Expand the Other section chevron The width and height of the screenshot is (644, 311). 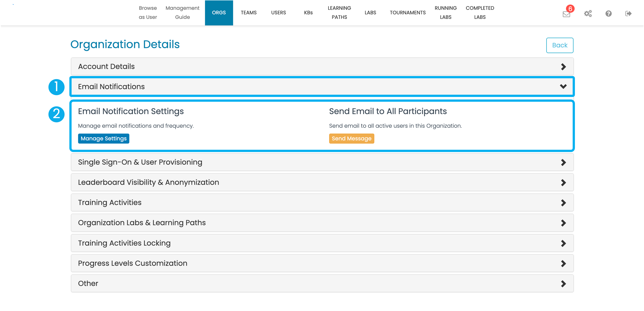point(563,284)
